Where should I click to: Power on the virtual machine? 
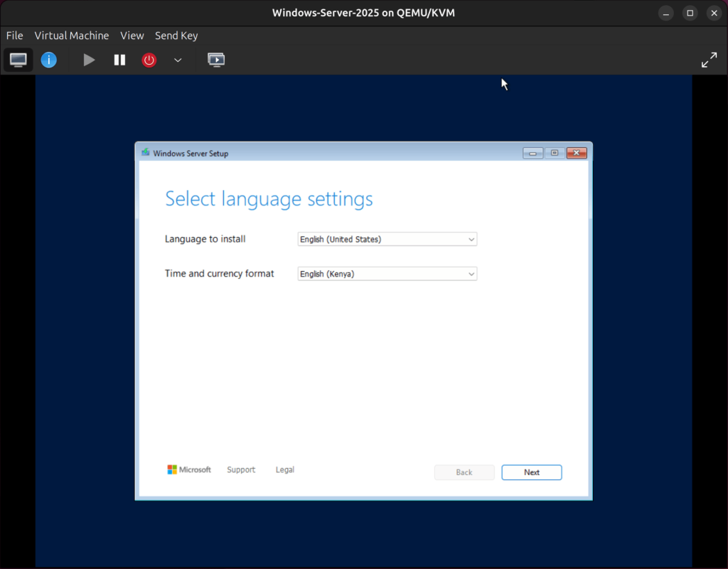88,60
